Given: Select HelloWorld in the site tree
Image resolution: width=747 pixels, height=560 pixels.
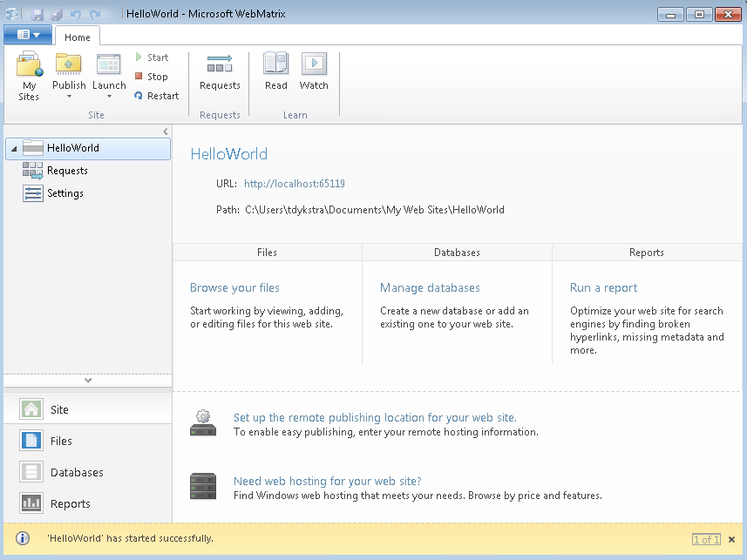Looking at the screenshot, I should [x=88, y=149].
